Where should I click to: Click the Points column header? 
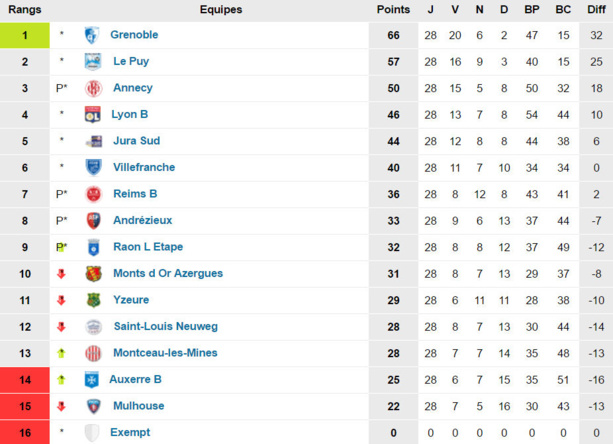click(393, 10)
